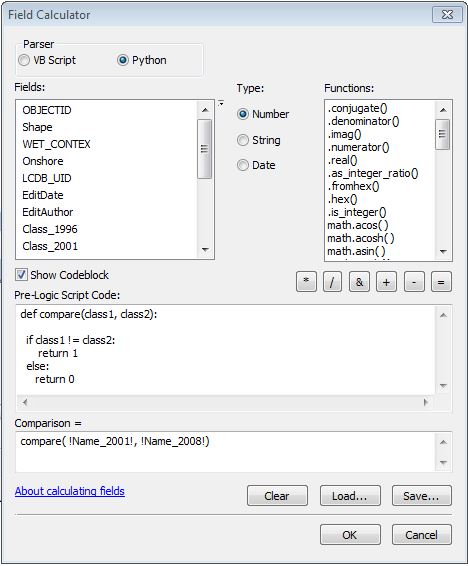
Task: Pick the math.acosh( ) function
Action: point(361,238)
